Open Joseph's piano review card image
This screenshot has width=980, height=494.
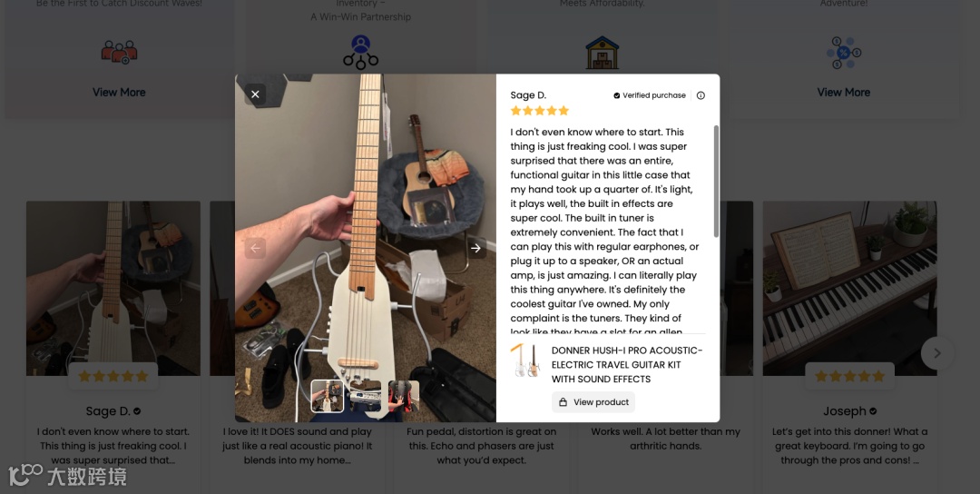click(x=849, y=288)
